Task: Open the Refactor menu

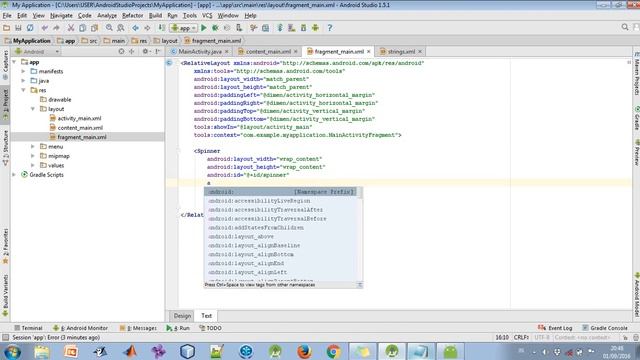Action: click(133, 16)
